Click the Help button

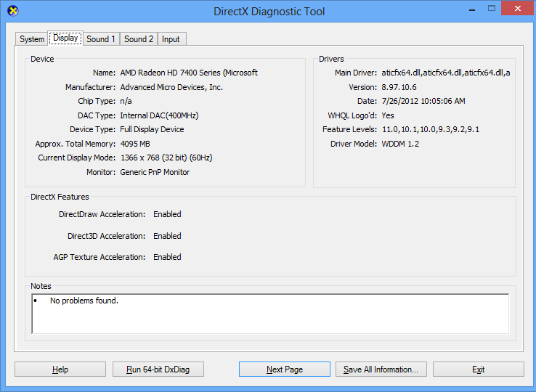pos(60,369)
